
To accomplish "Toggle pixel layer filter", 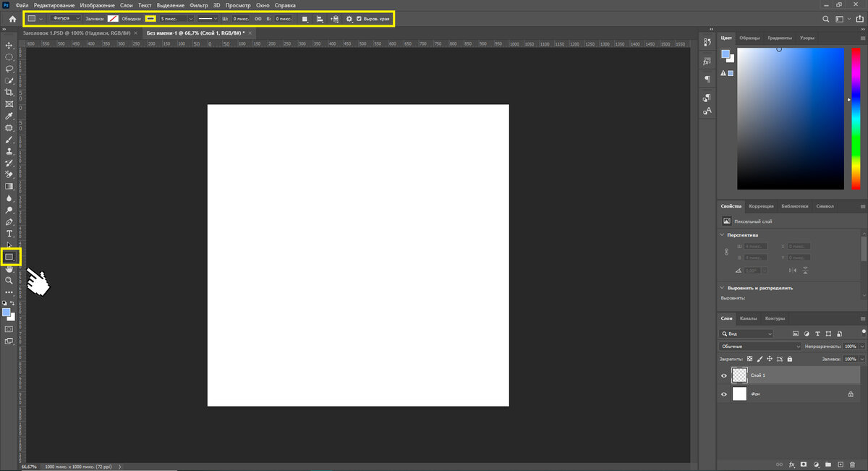I will point(796,334).
